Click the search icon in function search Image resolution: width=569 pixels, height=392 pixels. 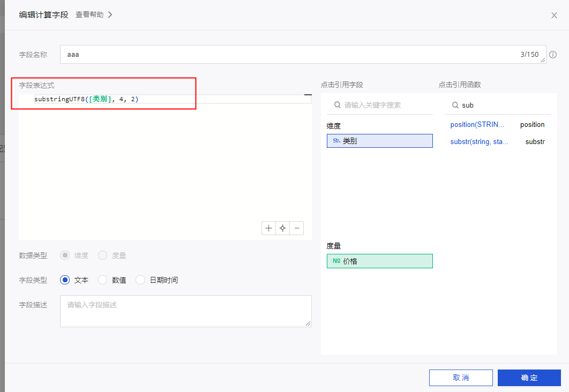pos(455,105)
